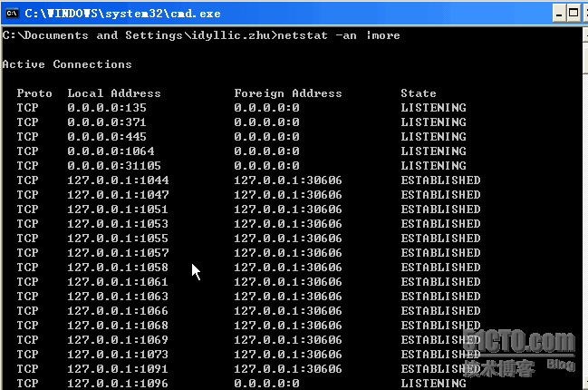
Task: Click local address 127.0.0.1:1044
Action: [x=118, y=180]
